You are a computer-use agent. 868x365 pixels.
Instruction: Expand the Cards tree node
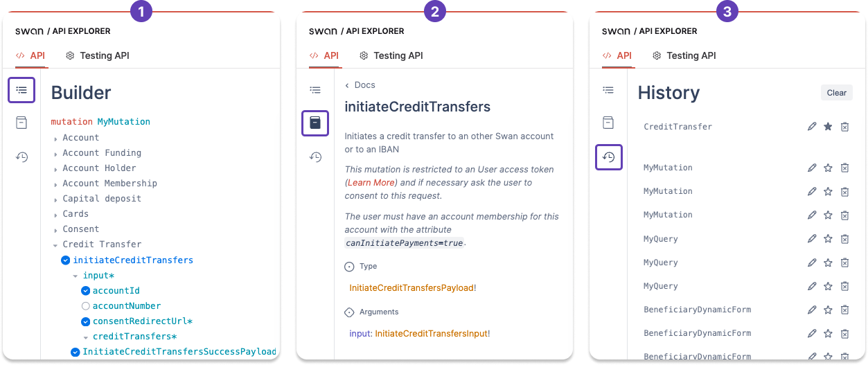coord(55,215)
